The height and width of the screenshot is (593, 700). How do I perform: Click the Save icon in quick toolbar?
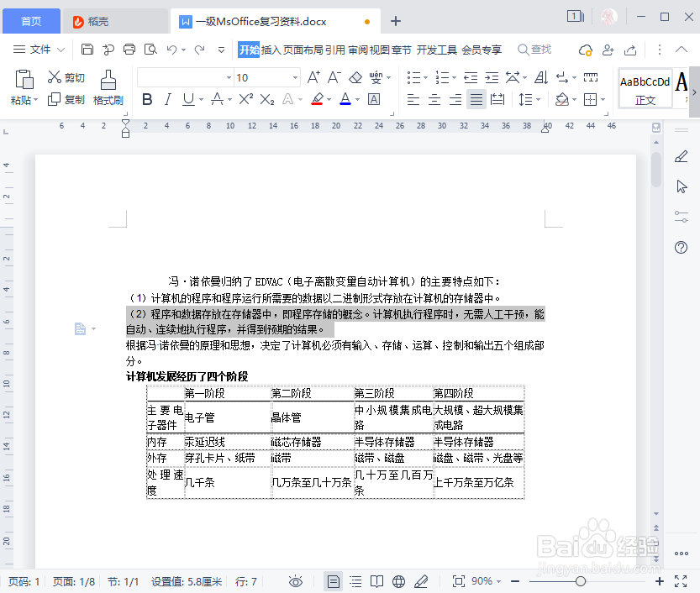click(87, 49)
